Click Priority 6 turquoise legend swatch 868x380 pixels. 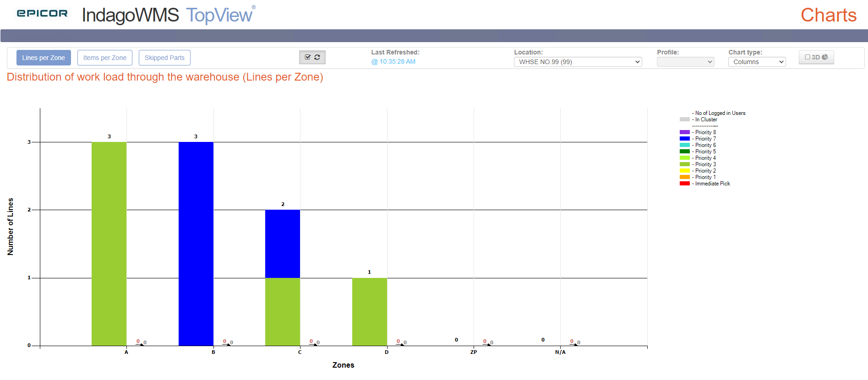point(685,145)
